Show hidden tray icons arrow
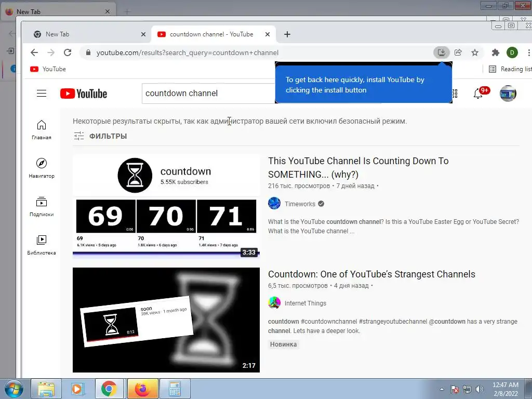This screenshot has width=532, height=399. click(442, 389)
